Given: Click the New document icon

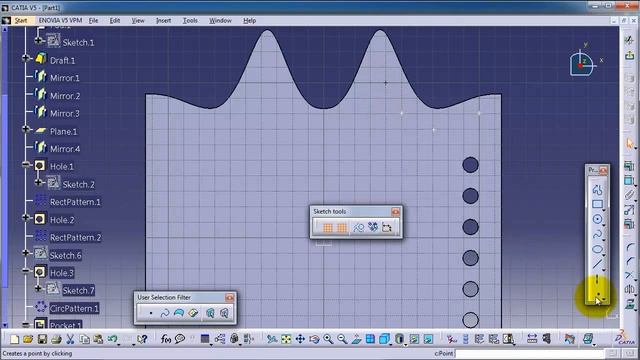Looking at the screenshot, I should 14,339.
